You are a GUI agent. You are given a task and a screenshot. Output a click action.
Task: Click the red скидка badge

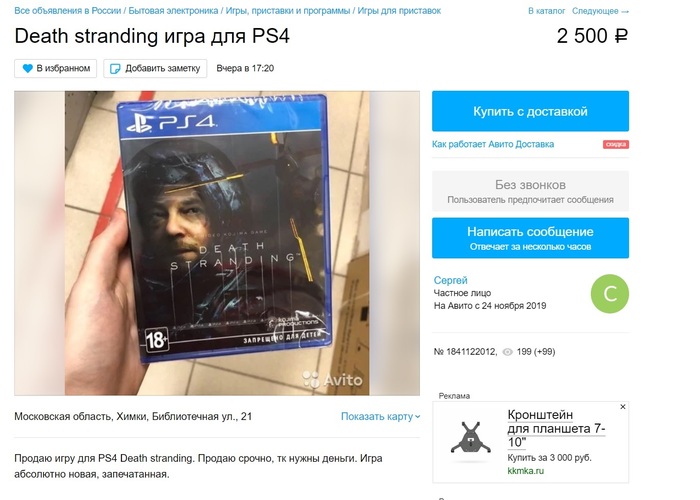(616, 144)
